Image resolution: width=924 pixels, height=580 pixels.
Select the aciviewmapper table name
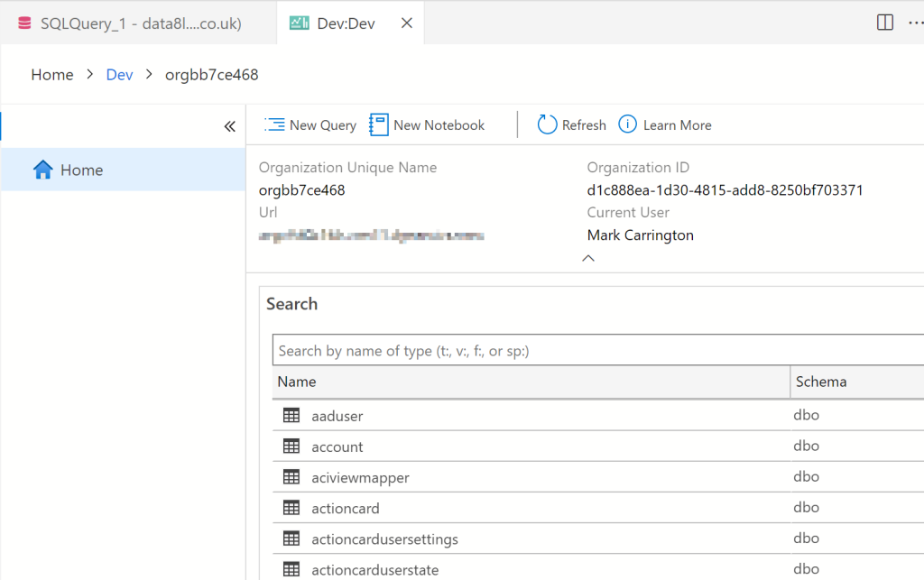point(360,477)
